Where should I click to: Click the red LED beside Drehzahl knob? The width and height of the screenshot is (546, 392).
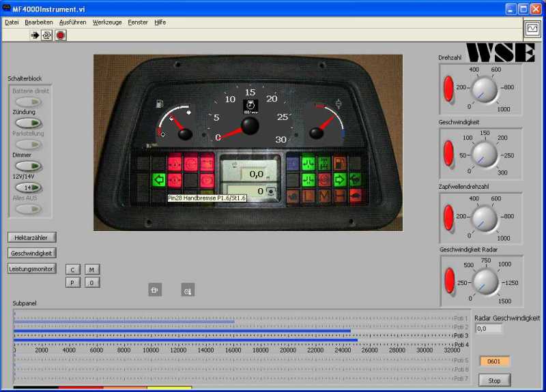point(448,89)
